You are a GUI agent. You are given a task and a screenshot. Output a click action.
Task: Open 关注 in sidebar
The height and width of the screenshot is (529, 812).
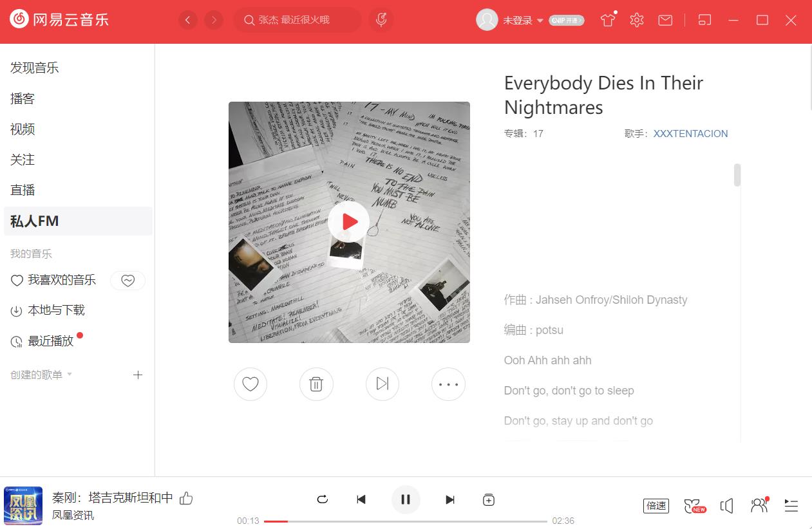23,160
